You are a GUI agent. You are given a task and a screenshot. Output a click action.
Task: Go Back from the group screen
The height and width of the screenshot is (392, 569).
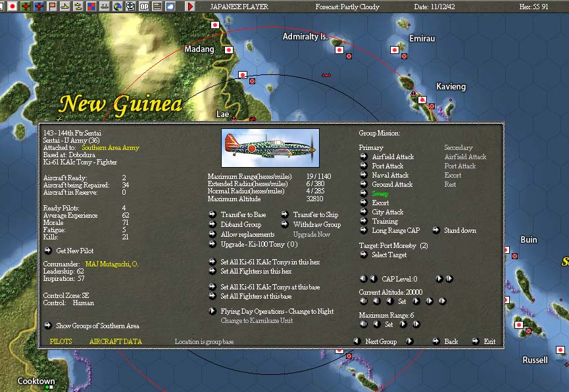pyautogui.click(x=451, y=341)
